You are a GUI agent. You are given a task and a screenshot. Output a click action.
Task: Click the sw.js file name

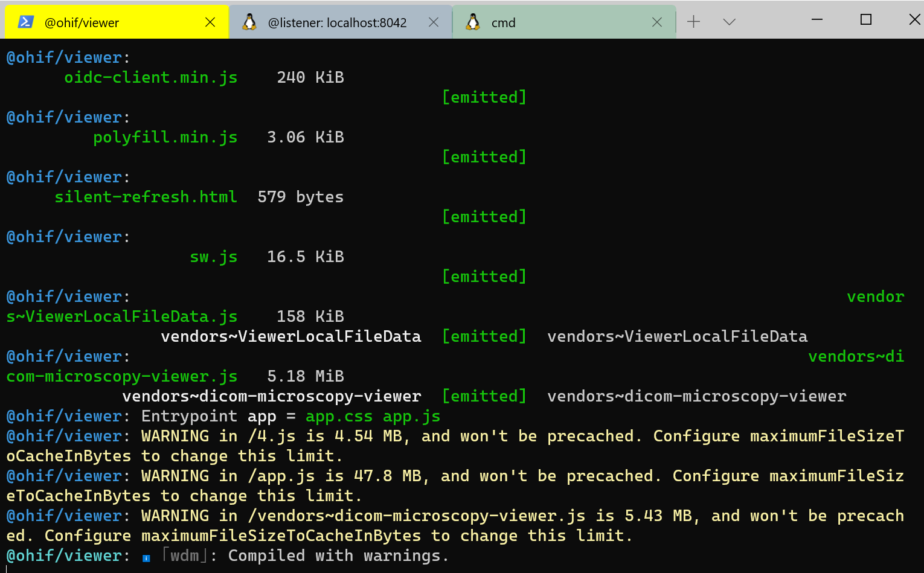click(214, 257)
